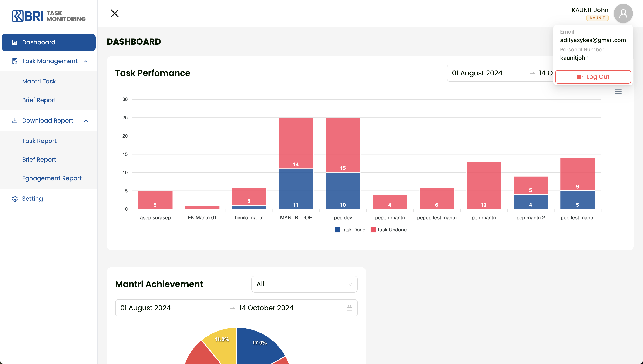
Task: Click the Setting gear icon
Action: pos(15,199)
